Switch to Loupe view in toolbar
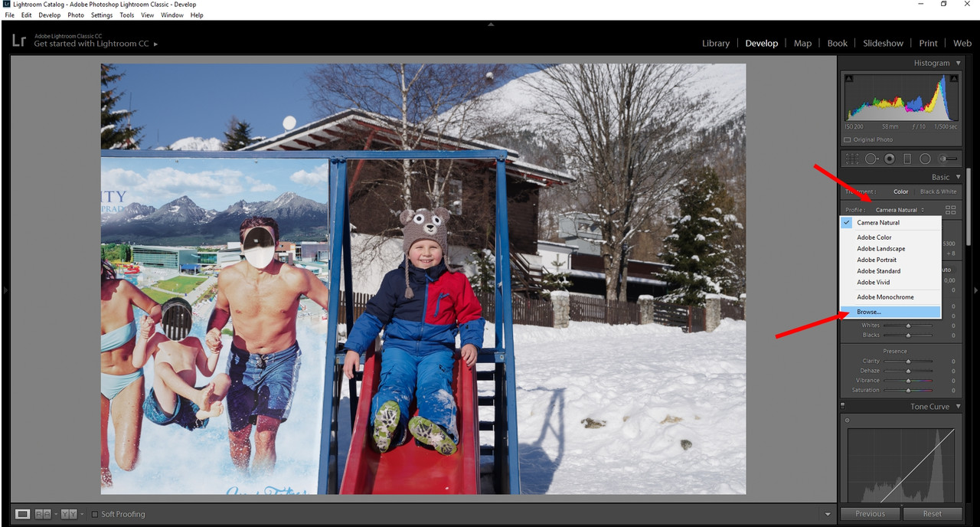Viewport: 980px width, 527px height. click(23, 514)
